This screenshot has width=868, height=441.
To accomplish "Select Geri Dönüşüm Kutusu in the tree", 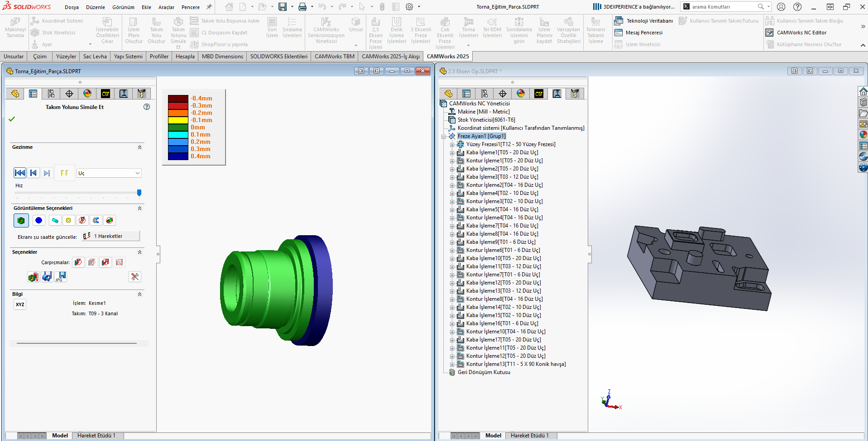I will tap(484, 372).
